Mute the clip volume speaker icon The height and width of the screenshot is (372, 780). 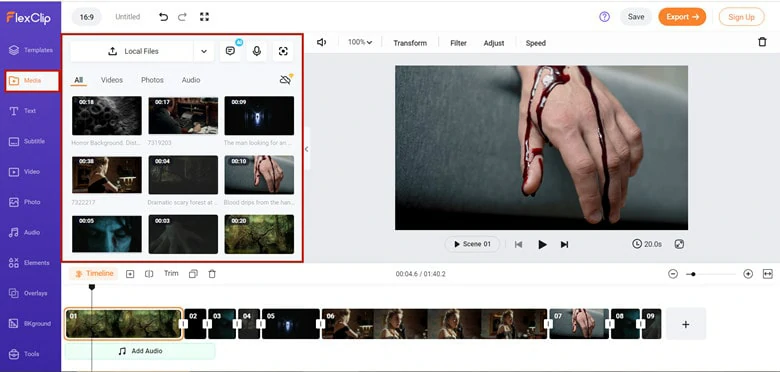(x=321, y=43)
